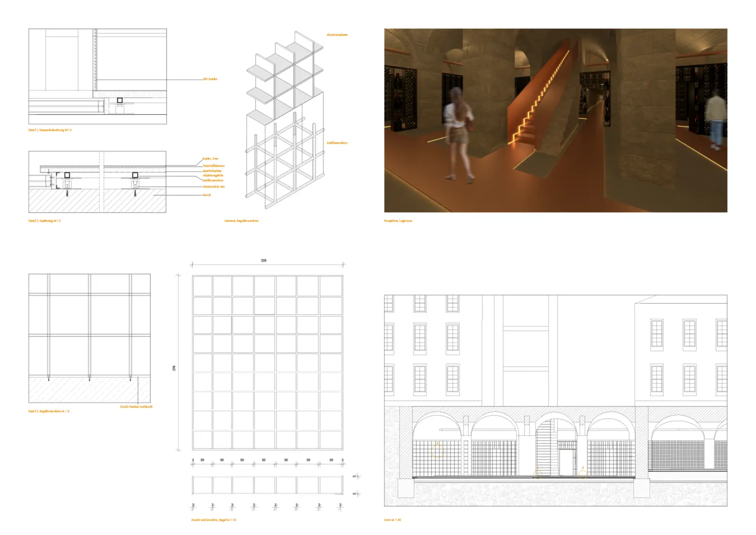This screenshot has height=535, width=756.
Task: Click the 239 width dimension above the shelf
Action: (264, 260)
